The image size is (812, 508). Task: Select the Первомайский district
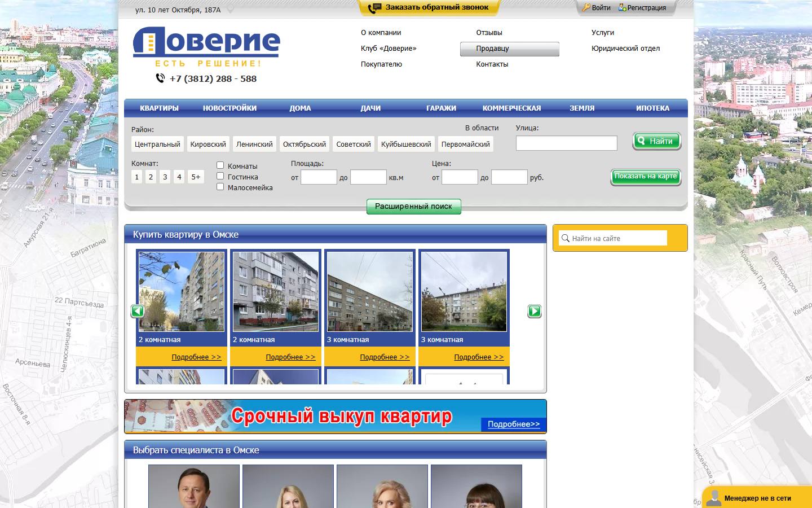click(x=466, y=144)
